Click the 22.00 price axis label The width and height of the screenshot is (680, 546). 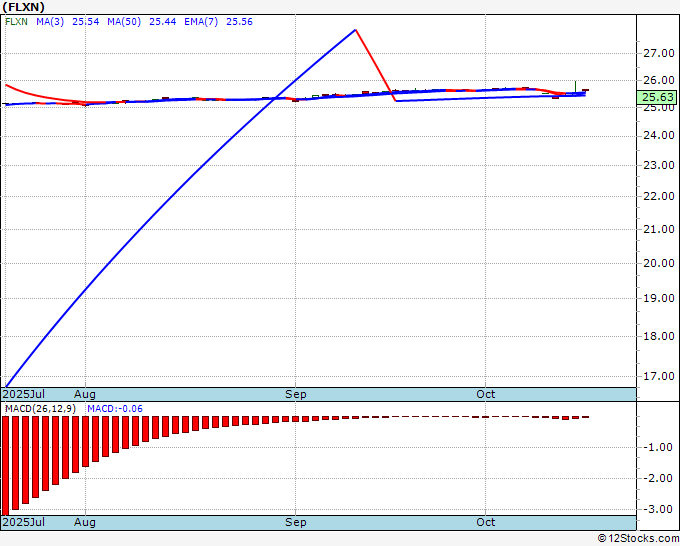click(x=658, y=196)
